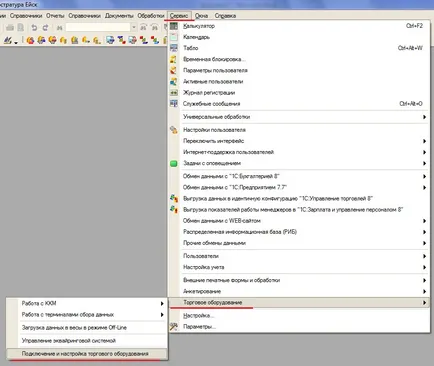Click the search text field in the toolbar

[98, 27]
